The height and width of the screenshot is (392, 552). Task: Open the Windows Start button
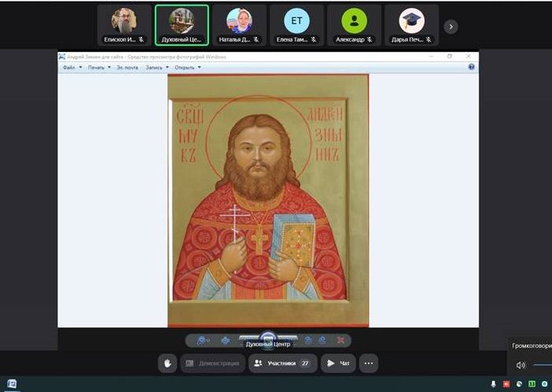tap(11, 384)
